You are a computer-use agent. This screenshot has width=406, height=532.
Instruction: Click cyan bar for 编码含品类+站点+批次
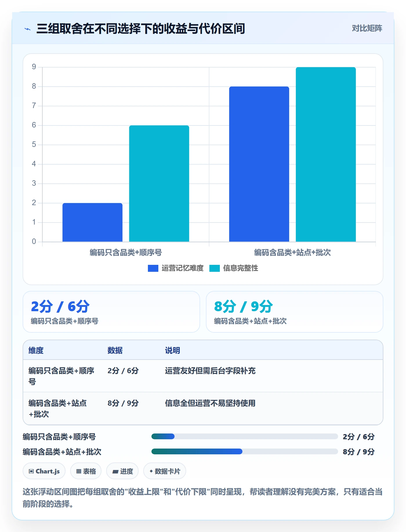[x=326, y=154]
